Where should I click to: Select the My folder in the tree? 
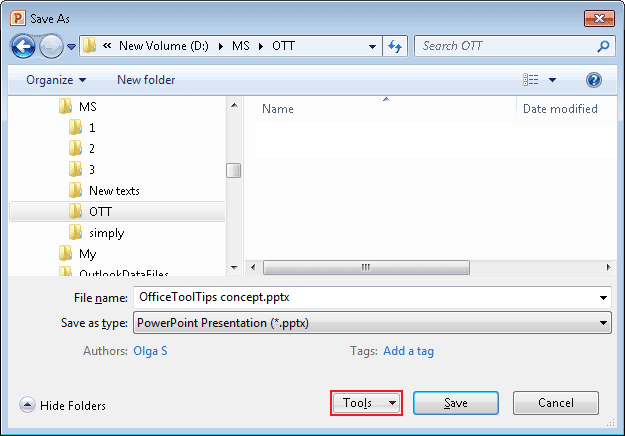87,254
